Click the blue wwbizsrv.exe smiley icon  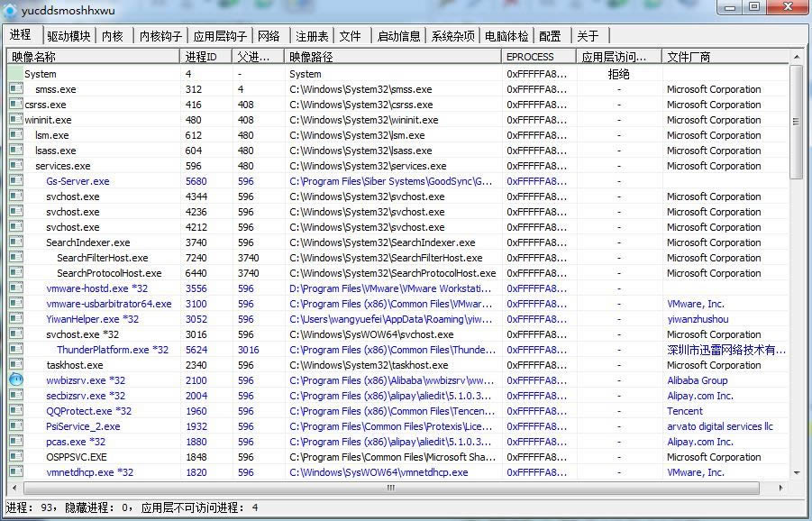pyautogui.click(x=16, y=379)
